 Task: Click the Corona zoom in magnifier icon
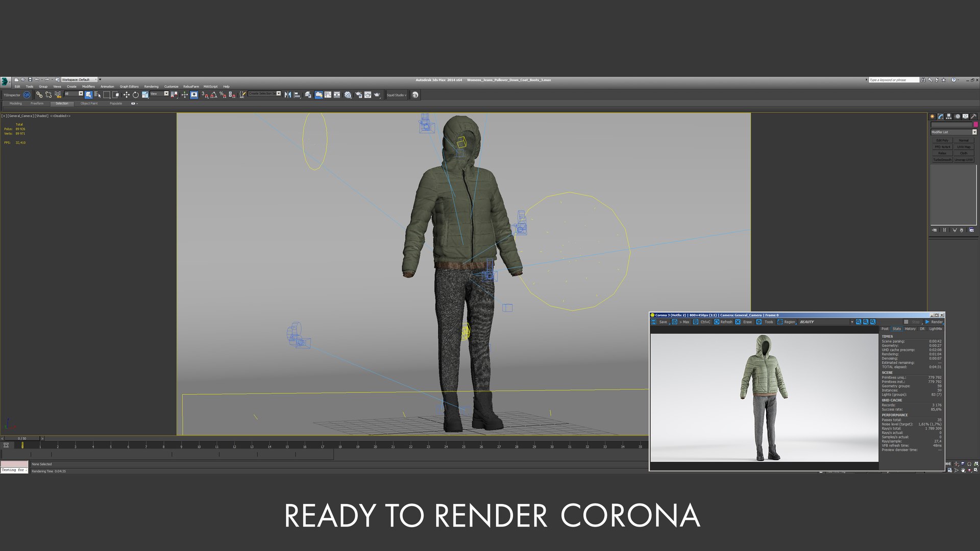pyautogui.click(x=859, y=322)
